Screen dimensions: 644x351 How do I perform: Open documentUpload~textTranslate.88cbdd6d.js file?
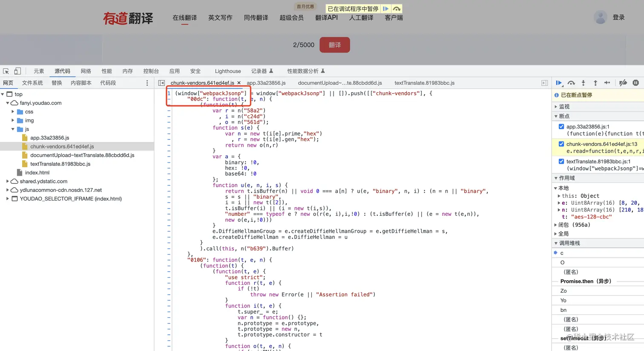[82, 155]
